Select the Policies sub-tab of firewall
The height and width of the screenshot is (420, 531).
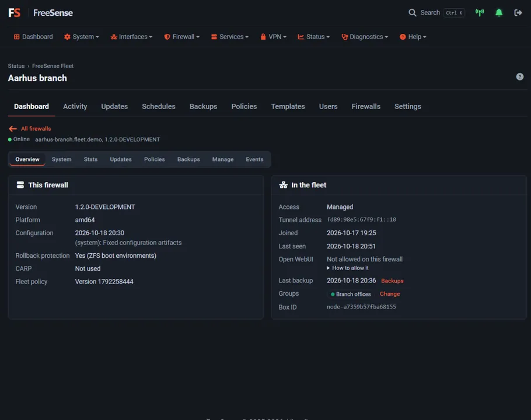tap(155, 159)
